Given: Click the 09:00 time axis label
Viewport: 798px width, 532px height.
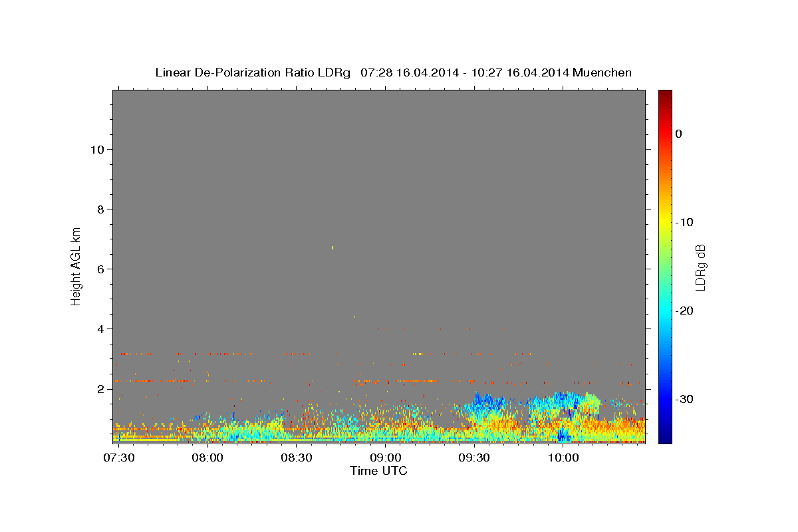Looking at the screenshot, I should pyautogui.click(x=386, y=459).
